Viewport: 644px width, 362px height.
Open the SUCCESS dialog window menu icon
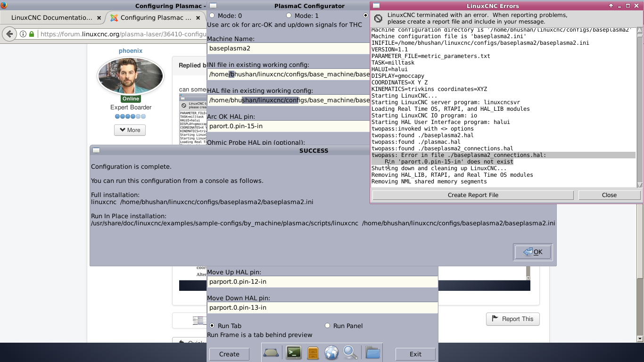(x=96, y=150)
